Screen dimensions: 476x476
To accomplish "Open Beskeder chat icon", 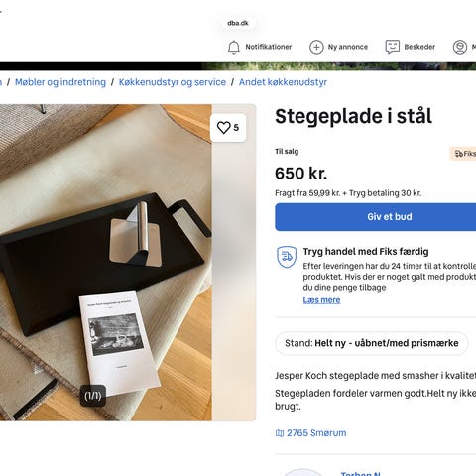I will (x=393, y=47).
